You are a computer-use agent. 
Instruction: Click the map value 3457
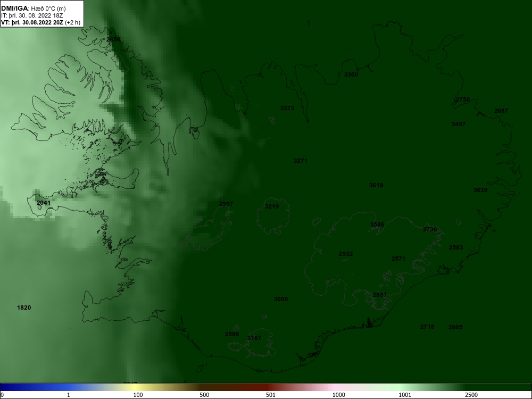pos(459,124)
